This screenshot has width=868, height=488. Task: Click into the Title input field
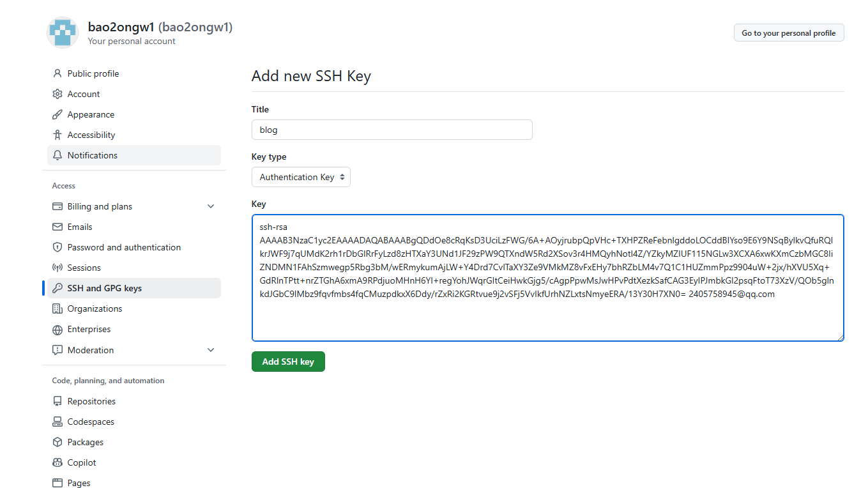pos(392,130)
